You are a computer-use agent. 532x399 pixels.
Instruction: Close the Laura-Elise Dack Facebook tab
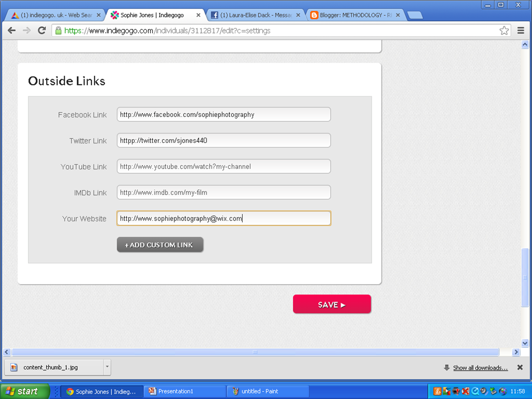coord(298,15)
